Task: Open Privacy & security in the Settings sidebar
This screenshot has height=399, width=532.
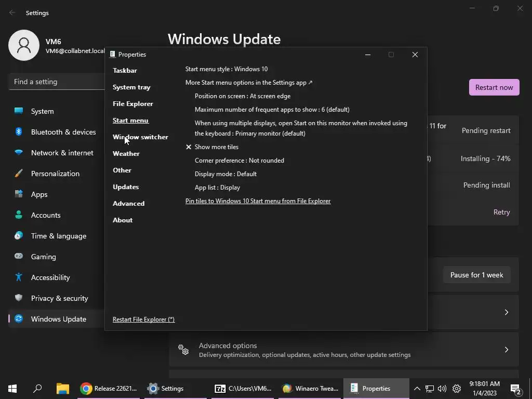Action: [x=56, y=298]
